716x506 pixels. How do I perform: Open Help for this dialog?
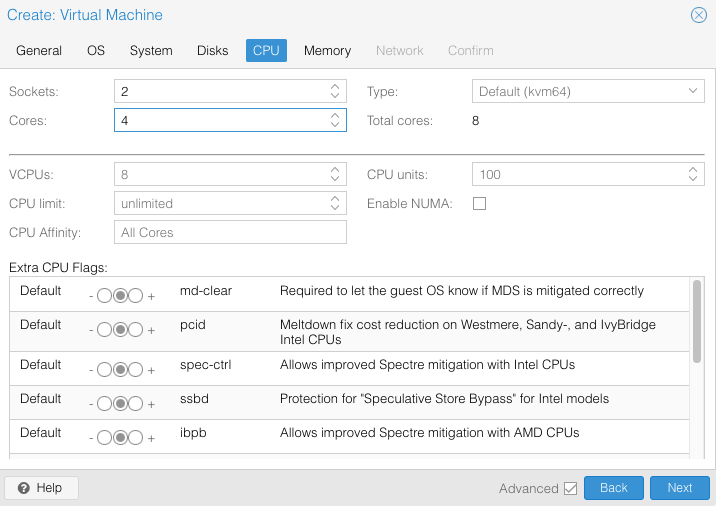(x=41, y=488)
